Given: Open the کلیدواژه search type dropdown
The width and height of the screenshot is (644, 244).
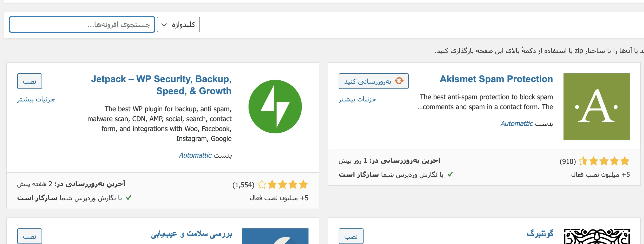Looking at the screenshot, I should point(178,24).
